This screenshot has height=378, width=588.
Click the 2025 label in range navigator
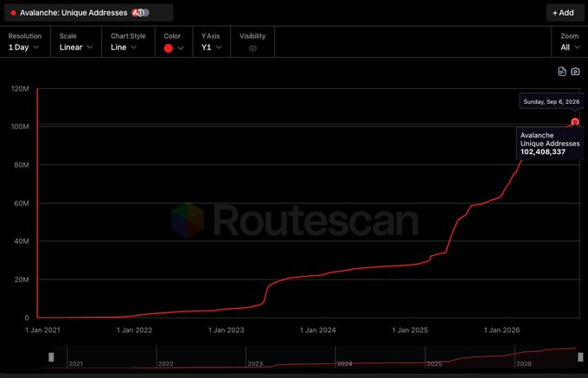coord(434,364)
